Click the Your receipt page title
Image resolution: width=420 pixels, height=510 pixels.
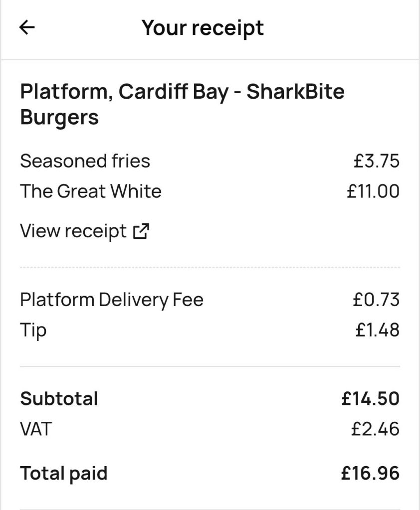pyautogui.click(x=203, y=27)
